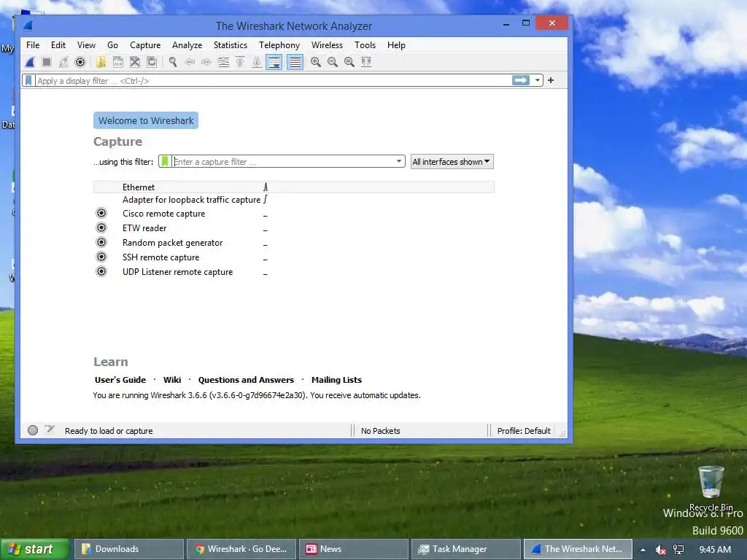
Task: Click the Welcome to Wireshark banner
Action: 146,120
